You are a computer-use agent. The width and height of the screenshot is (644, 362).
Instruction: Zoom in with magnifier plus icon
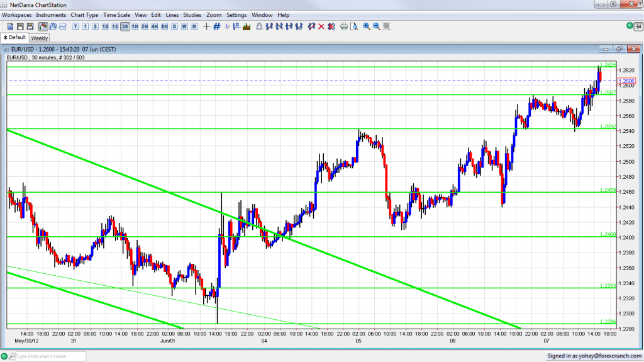click(x=367, y=26)
